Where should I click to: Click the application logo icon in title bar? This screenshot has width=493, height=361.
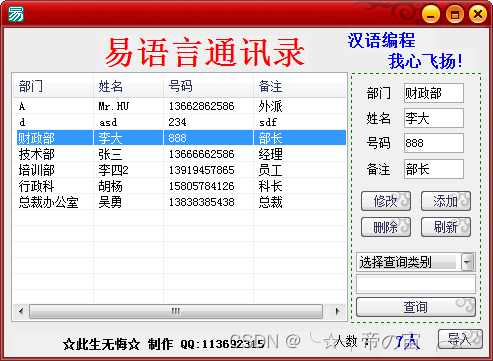(x=16, y=14)
